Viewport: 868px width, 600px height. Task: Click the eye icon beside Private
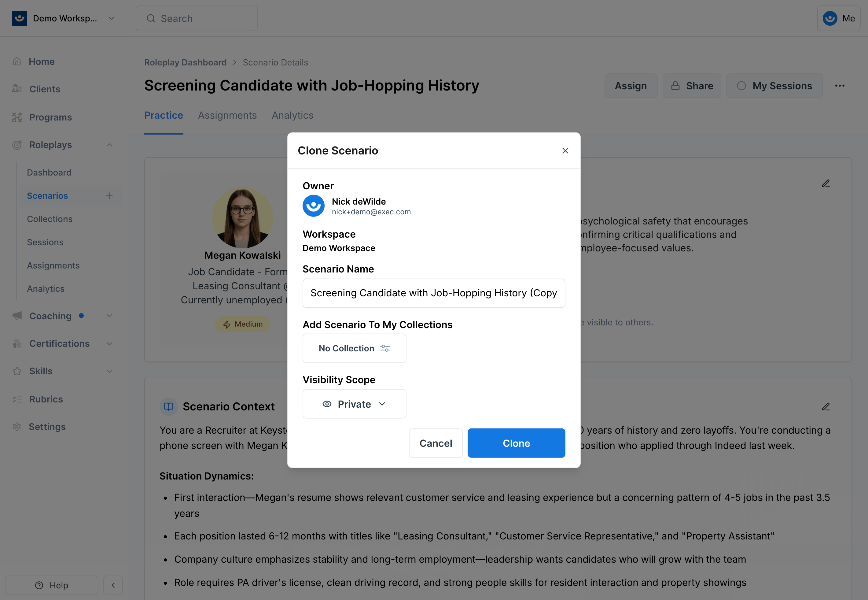327,404
